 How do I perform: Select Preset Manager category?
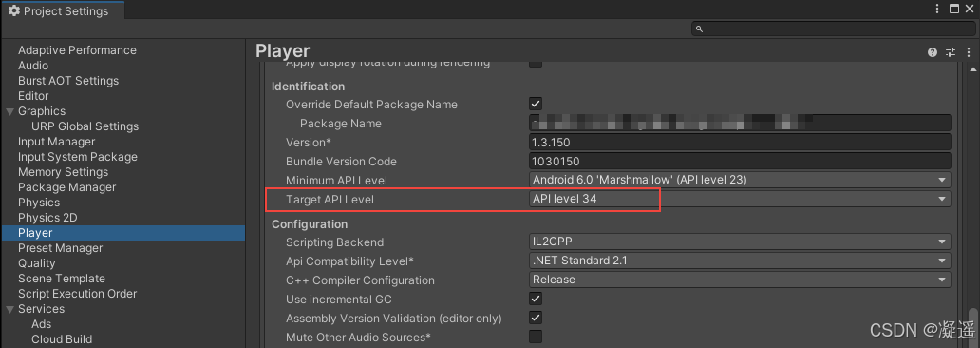(60, 248)
